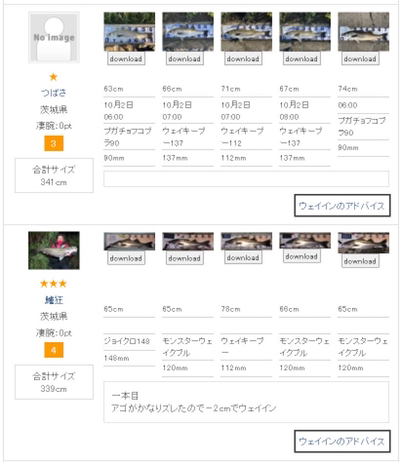The height and width of the screenshot is (462, 400).
Task: Click the orange rank 3 badge
Action: 54,144
